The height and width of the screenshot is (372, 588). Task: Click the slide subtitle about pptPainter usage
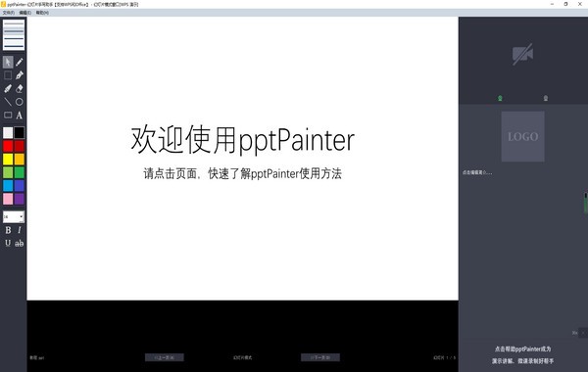tap(243, 173)
